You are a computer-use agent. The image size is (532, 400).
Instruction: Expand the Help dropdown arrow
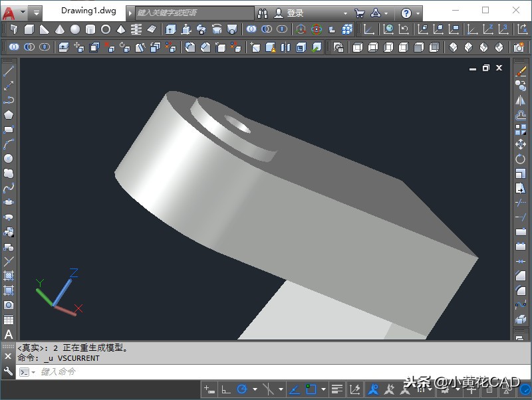pos(418,13)
